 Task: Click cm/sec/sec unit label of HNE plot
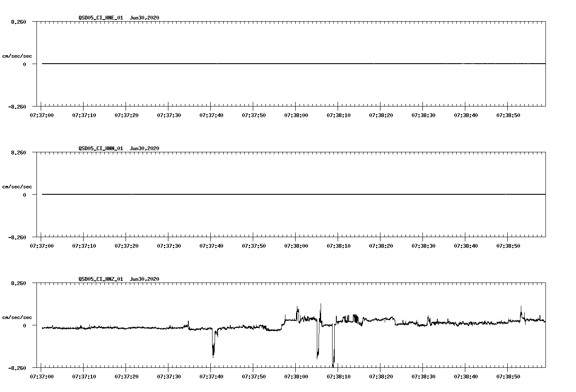coord(17,56)
